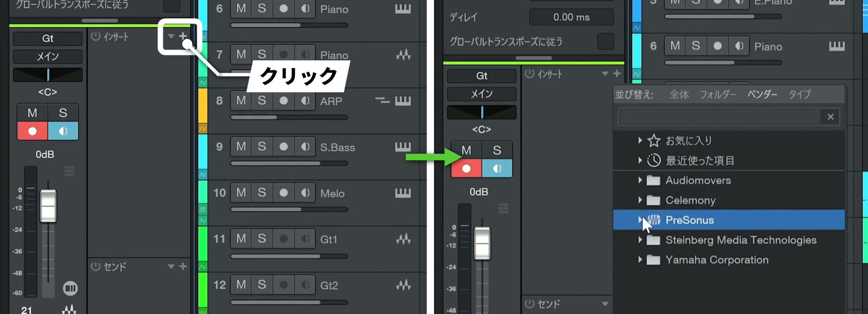The height and width of the screenshot is (314, 868).
Task: Open the send dropdown arrow in left panel
Action: (171, 266)
